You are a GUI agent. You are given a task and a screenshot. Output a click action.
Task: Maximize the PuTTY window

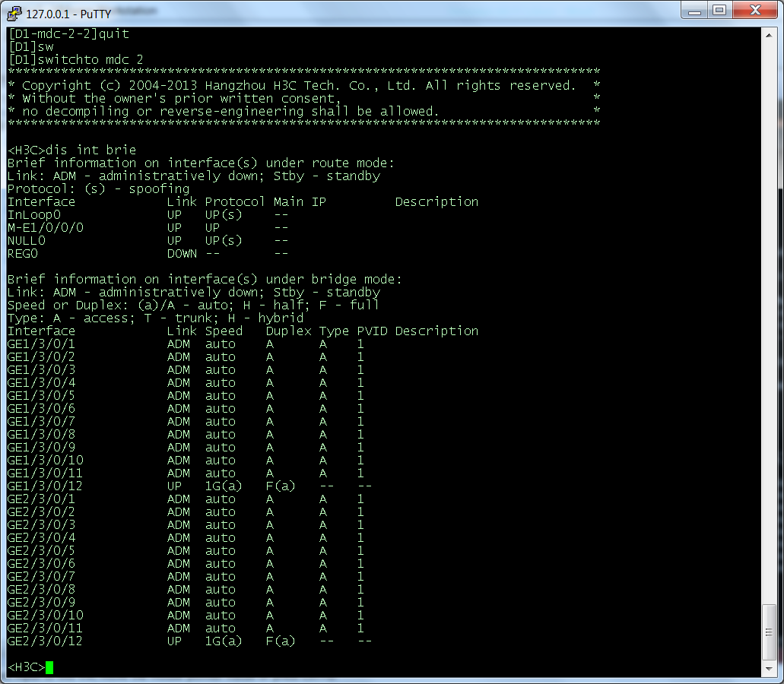pyautogui.click(x=719, y=10)
